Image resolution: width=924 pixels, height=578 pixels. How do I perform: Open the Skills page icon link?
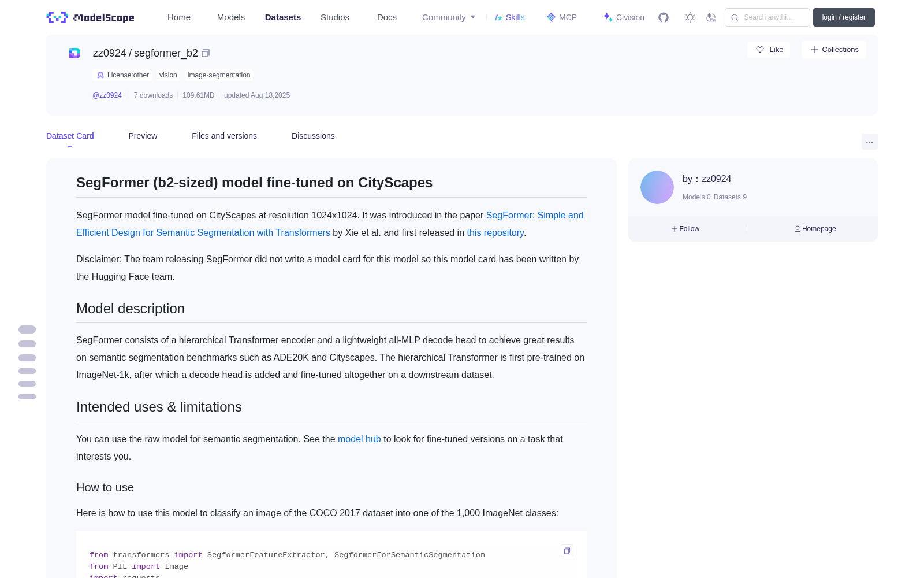[x=510, y=17]
